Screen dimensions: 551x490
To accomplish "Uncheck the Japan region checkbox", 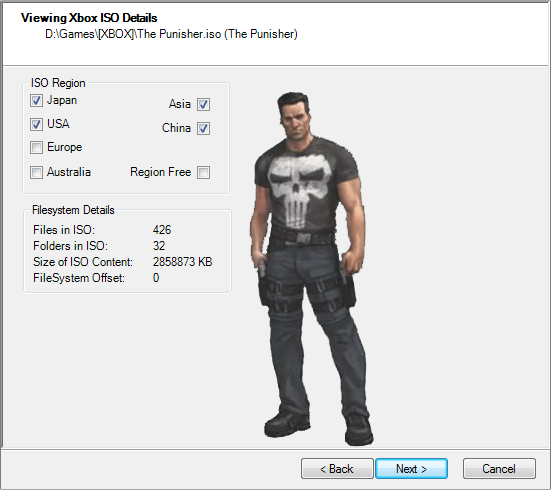I will pyautogui.click(x=36, y=101).
